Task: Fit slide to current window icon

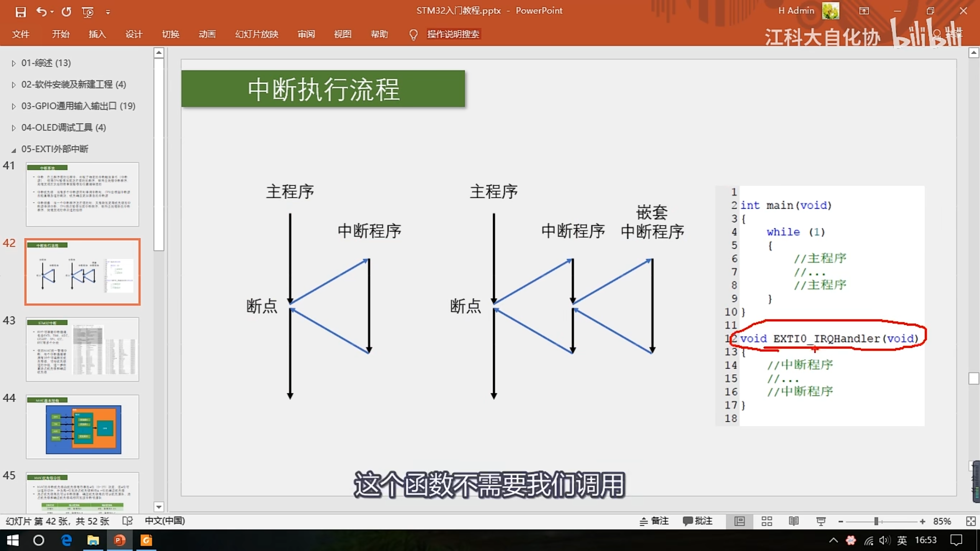Action: (971, 521)
